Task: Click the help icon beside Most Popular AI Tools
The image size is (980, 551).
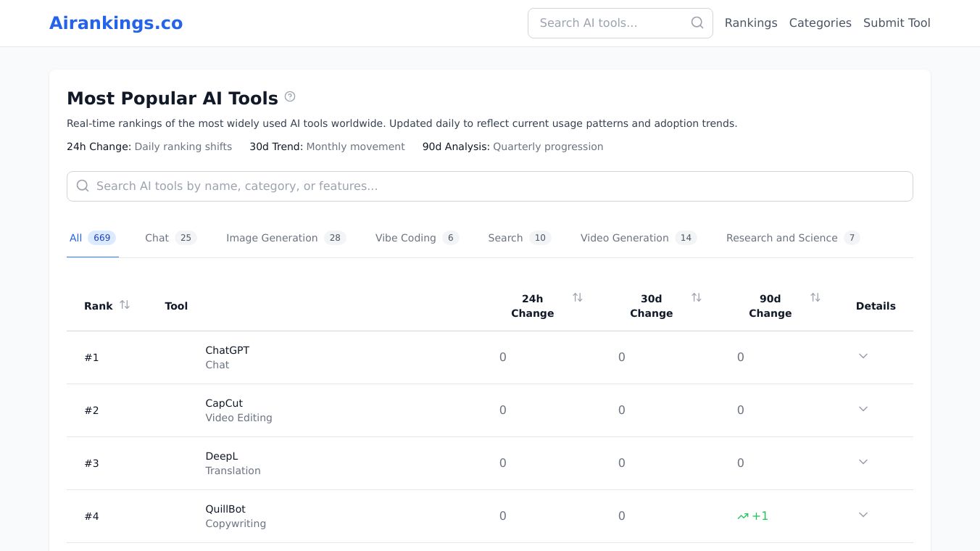Action: click(x=290, y=97)
